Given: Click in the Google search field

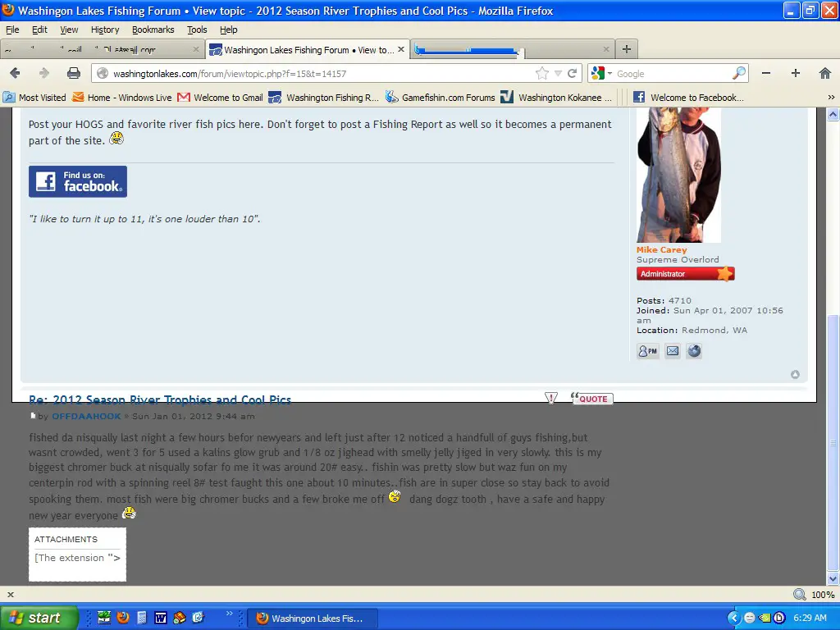Looking at the screenshot, I should click(673, 73).
